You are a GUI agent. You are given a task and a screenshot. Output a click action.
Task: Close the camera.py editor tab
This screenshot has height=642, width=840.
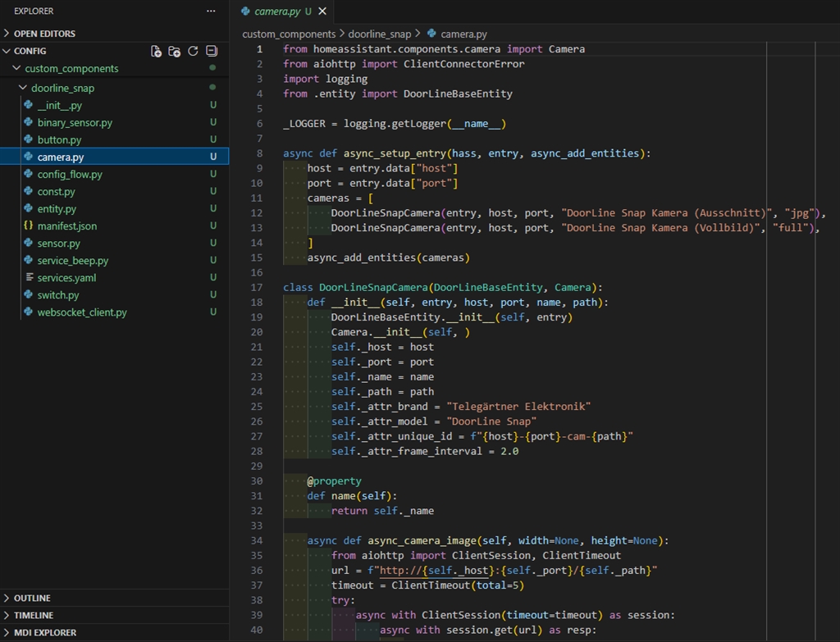pyautogui.click(x=322, y=11)
